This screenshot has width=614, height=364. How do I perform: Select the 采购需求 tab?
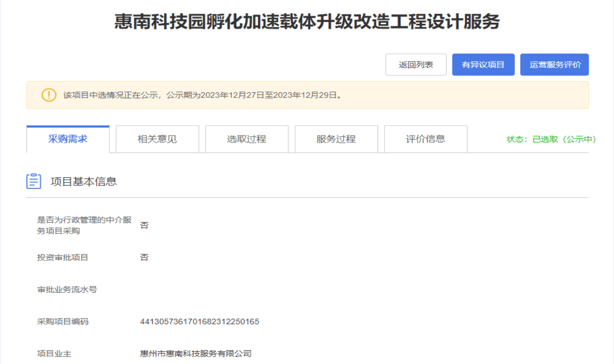pos(68,139)
